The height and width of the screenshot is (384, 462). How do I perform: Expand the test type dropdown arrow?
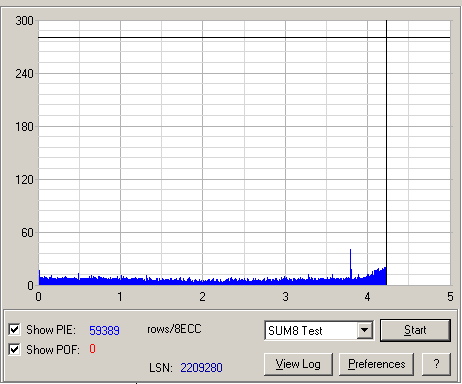click(x=365, y=330)
